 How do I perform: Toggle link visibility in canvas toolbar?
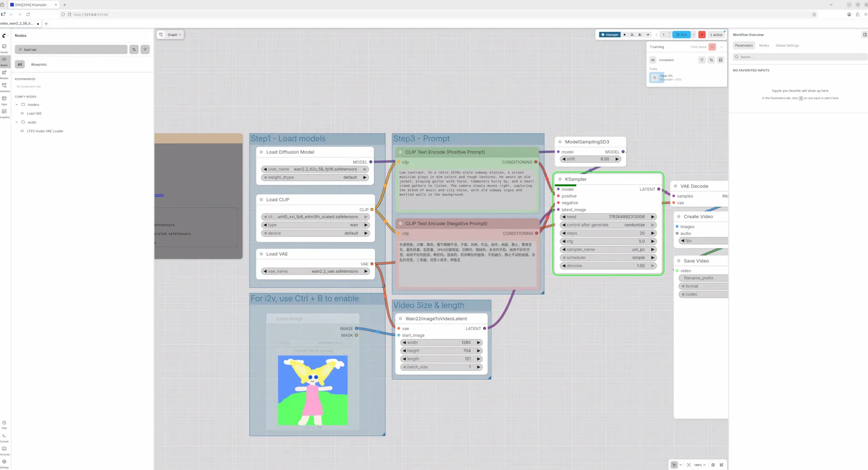[x=721, y=465]
